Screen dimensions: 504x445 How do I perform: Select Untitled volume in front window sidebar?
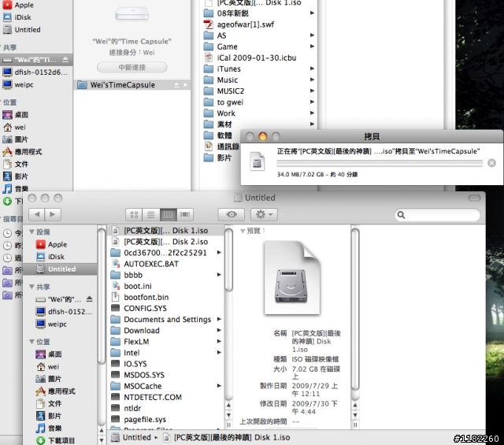point(60,269)
